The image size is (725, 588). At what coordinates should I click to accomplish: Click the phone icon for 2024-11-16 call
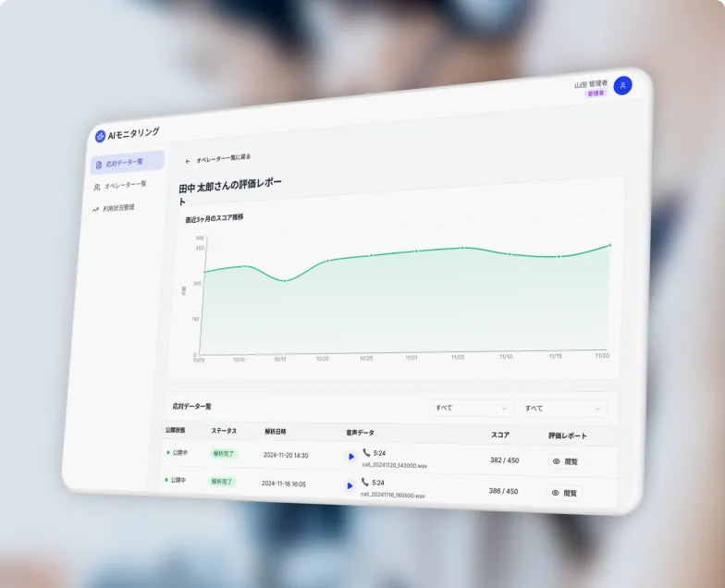coord(364,483)
